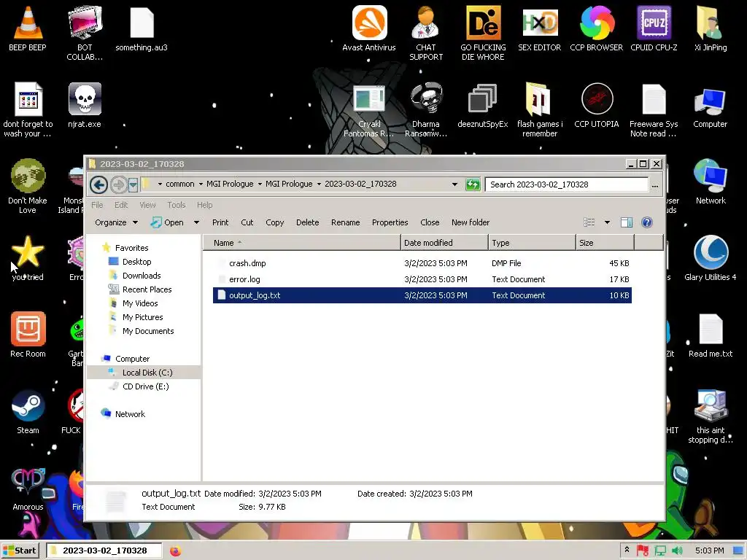Open the View menu
Image resolution: width=747 pixels, height=560 pixels.
click(147, 205)
